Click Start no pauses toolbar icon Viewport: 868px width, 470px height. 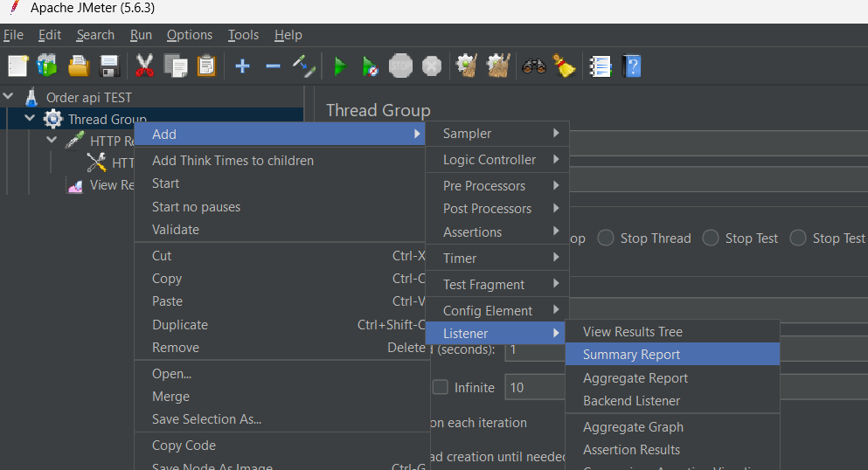[x=371, y=67]
